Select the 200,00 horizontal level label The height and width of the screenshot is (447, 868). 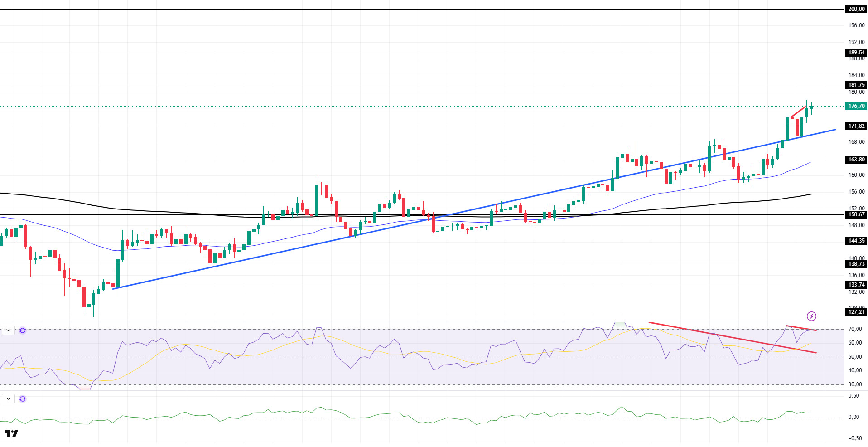tap(856, 9)
